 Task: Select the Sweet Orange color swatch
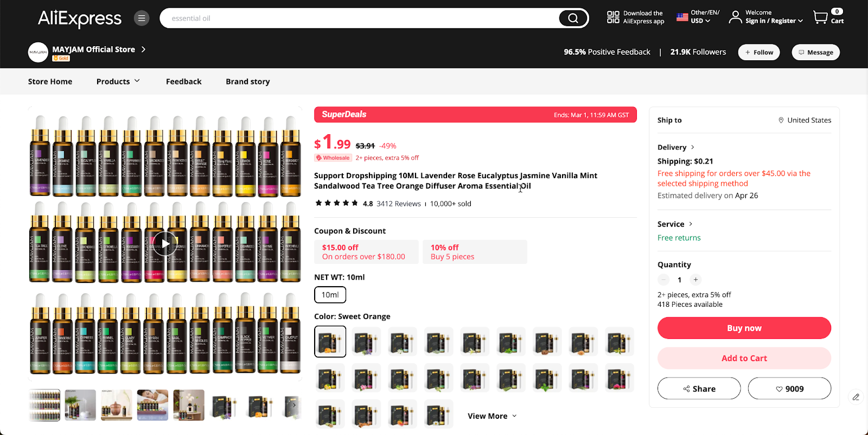click(x=330, y=342)
